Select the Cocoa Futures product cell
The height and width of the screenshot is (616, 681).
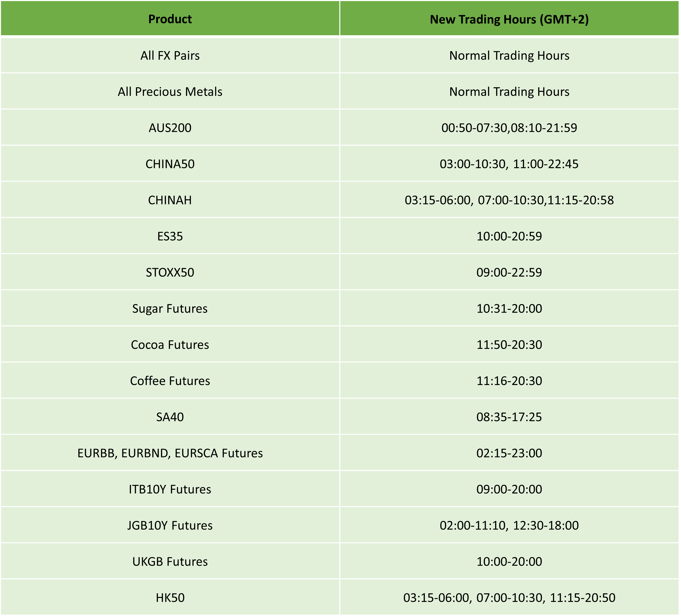(x=170, y=345)
